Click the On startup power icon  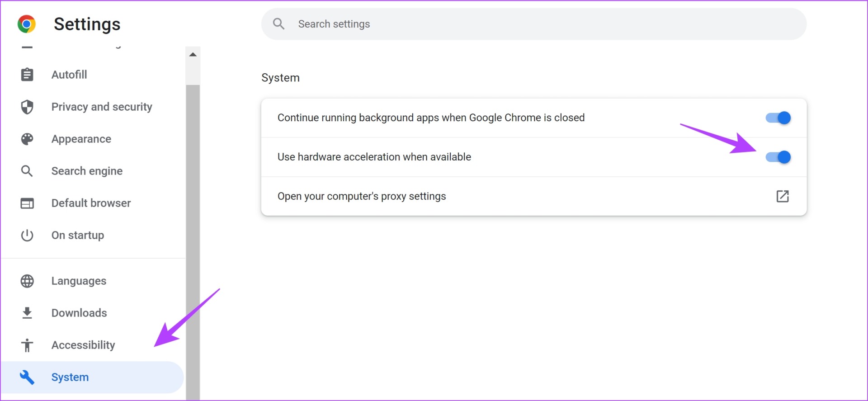coord(27,236)
